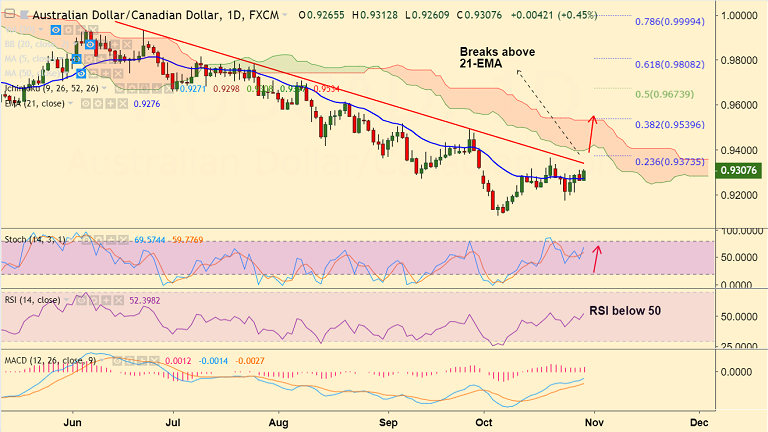Click the plus icon on MACD row
Image resolution: width=768 pixels, height=432 pixels.
[142, 360]
